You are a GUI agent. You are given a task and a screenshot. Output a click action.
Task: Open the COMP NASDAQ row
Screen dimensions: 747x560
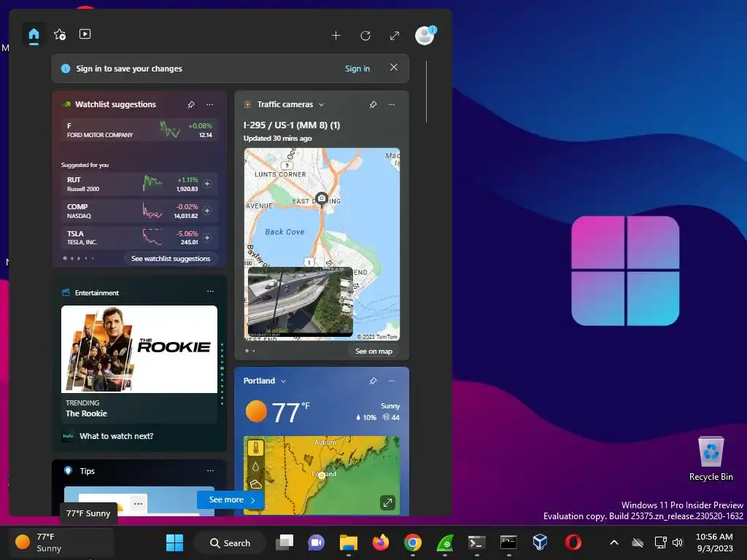click(x=139, y=211)
